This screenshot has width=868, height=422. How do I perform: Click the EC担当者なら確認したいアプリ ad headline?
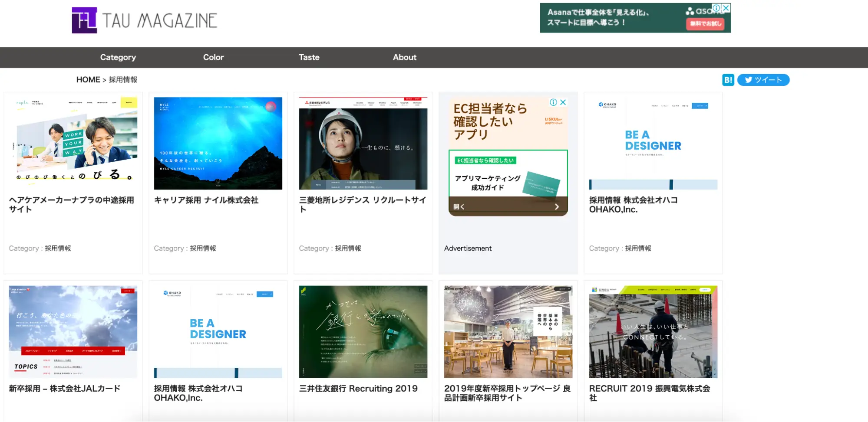pyautogui.click(x=490, y=121)
